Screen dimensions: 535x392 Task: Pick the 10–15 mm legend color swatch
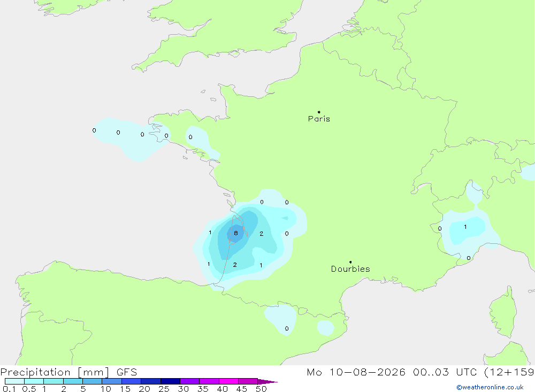click(x=112, y=381)
